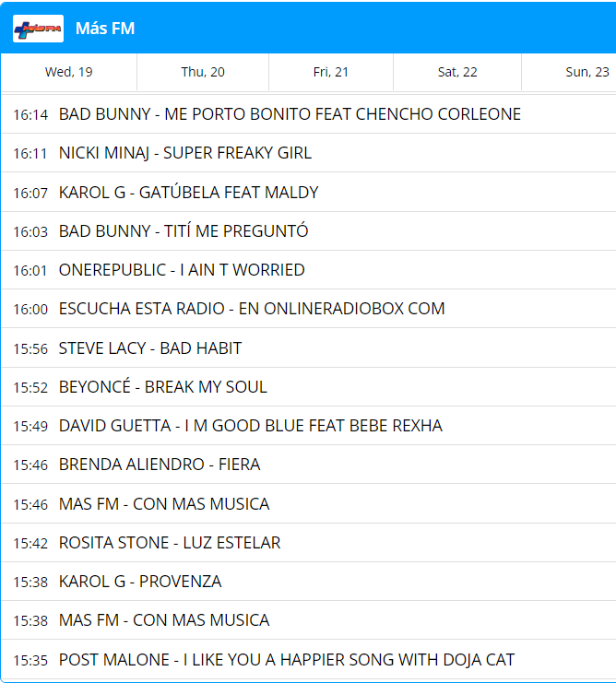This screenshot has height=683, width=616.
Task: Click the 15:49 timestamp
Action: point(30,427)
